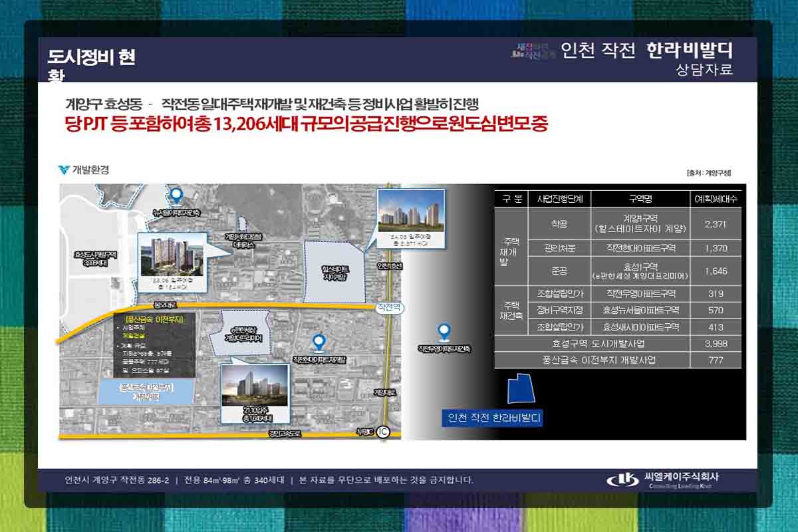Click the 착공 stage cell
This screenshot has height=532, width=798.
559,224
